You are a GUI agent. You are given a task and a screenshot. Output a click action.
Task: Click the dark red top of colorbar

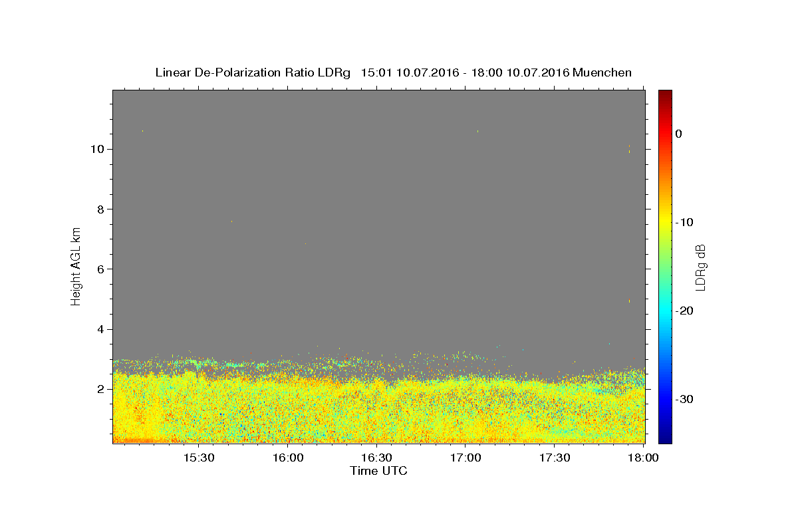(665, 95)
